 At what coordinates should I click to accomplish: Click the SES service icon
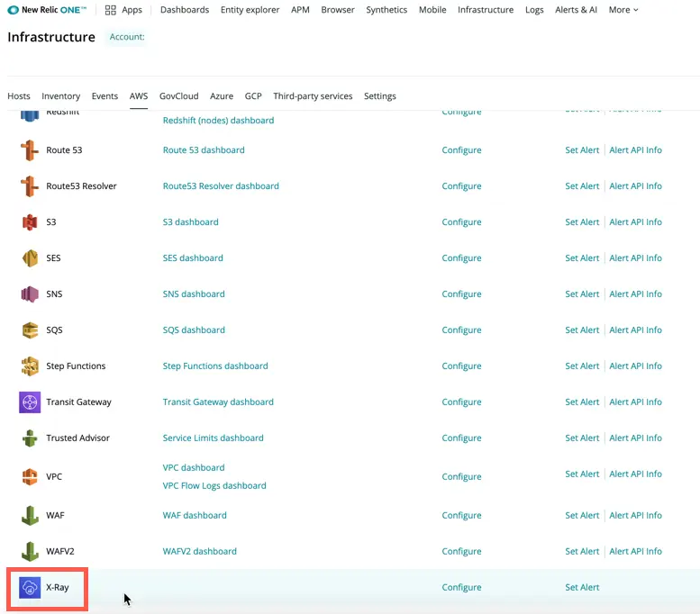[30, 257]
